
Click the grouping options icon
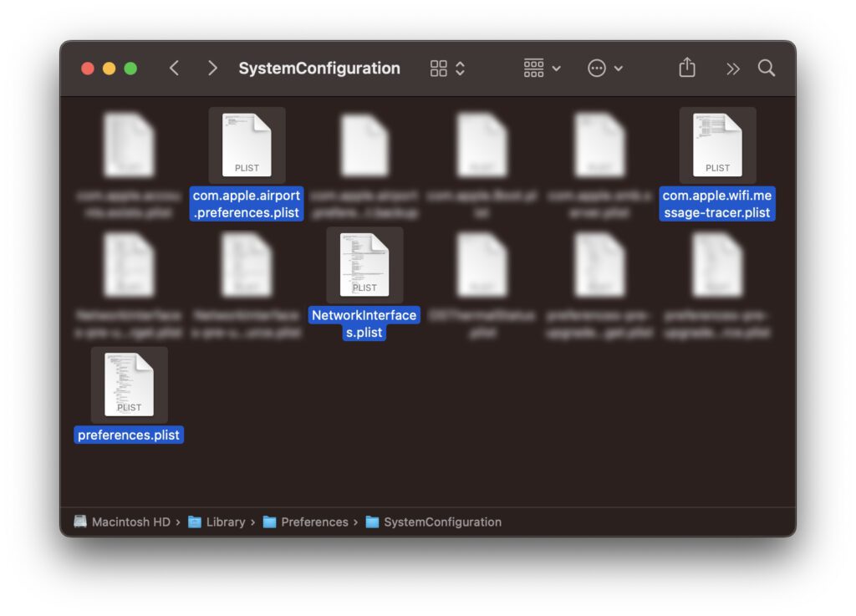coord(532,69)
